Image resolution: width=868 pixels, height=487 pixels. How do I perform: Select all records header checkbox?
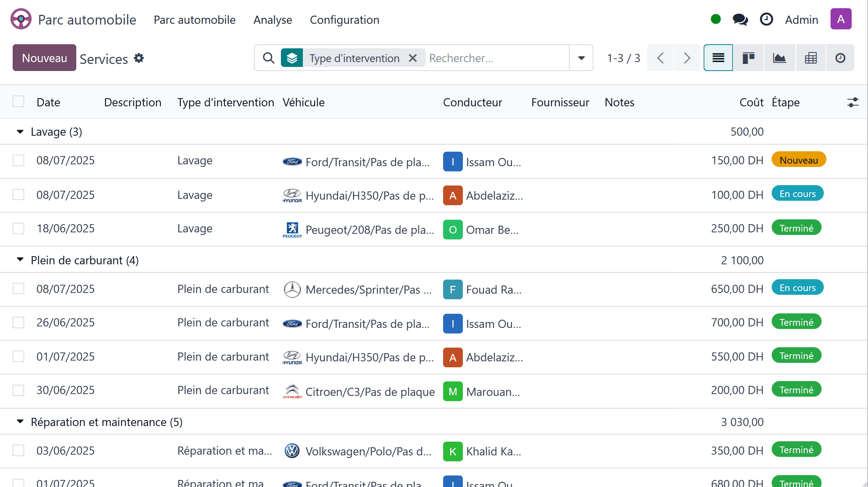pyautogui.click(x=18, y=101)
